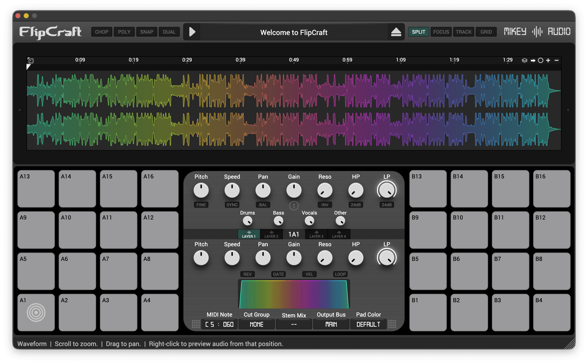The height and width of the screenshot is (364, 588).
Task: Toggle the REV reverse button
Action: 247,274
